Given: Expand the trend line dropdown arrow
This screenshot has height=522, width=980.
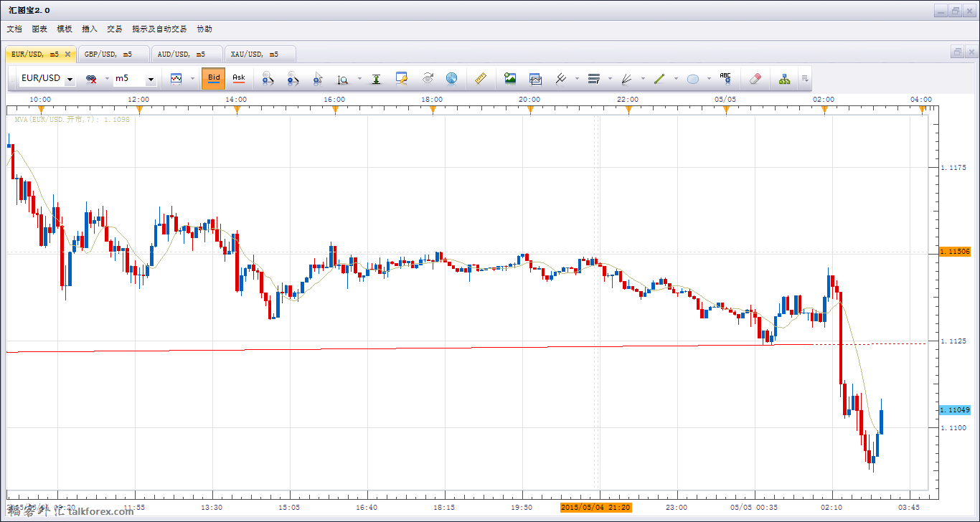Looking at the screenshot, I should click(x=676, y=79).
